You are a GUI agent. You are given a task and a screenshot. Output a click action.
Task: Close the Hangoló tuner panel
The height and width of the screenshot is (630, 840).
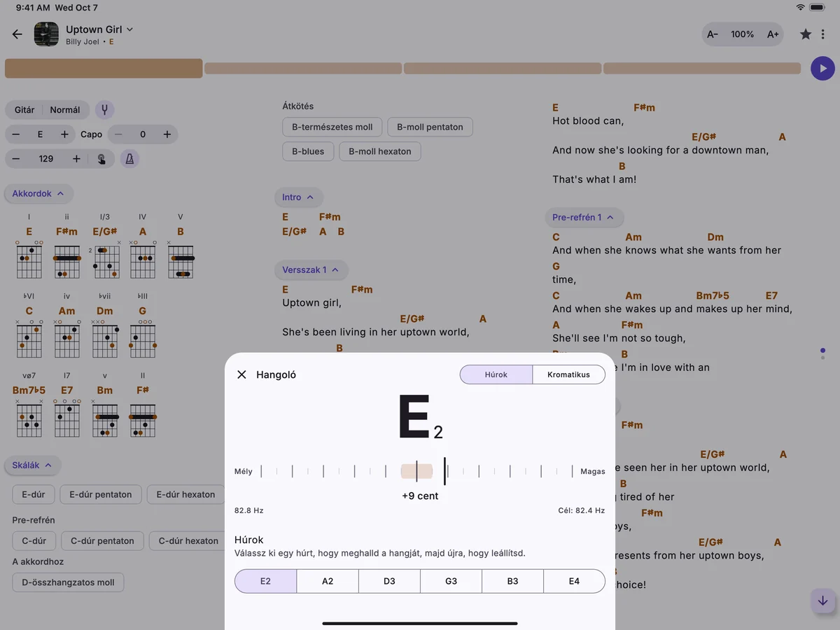pyautogui.click(x=242, y=374)
